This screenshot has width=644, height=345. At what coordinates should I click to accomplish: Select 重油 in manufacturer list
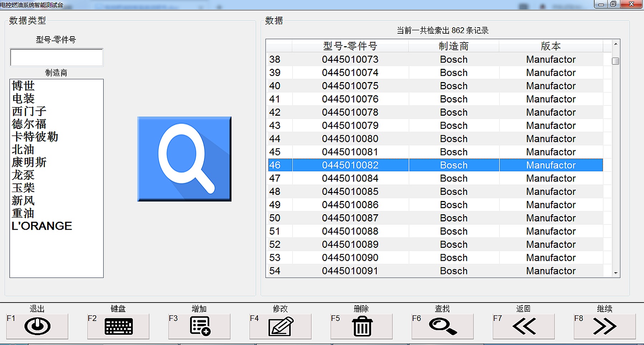[23, 213]
